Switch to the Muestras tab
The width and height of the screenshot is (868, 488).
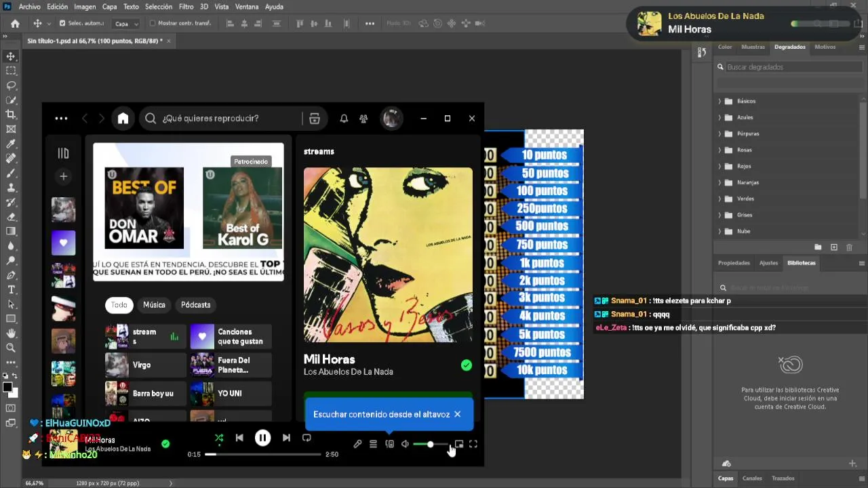(753, 47)
